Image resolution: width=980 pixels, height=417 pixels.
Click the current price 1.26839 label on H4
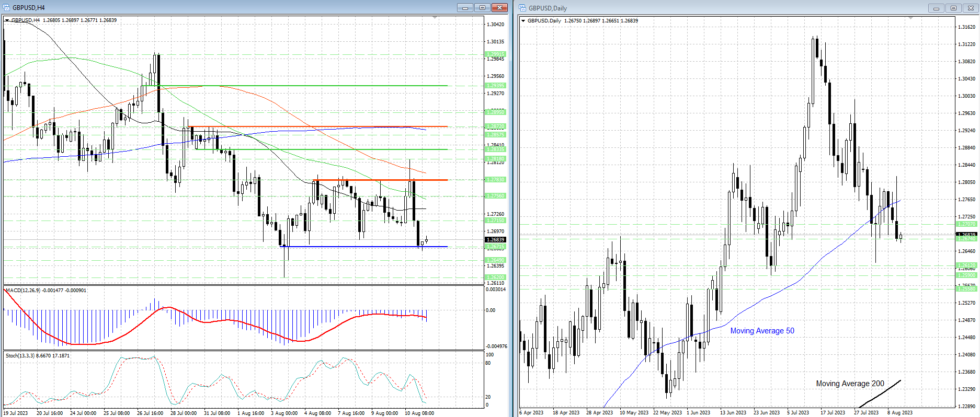[495, 240]
